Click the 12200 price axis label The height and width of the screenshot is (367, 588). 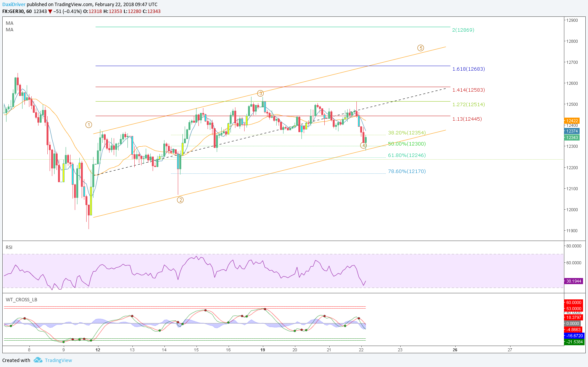point(572,168)
